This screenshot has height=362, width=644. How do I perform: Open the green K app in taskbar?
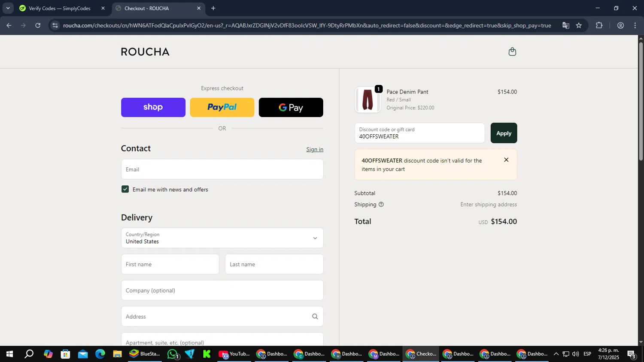(207, 354)
